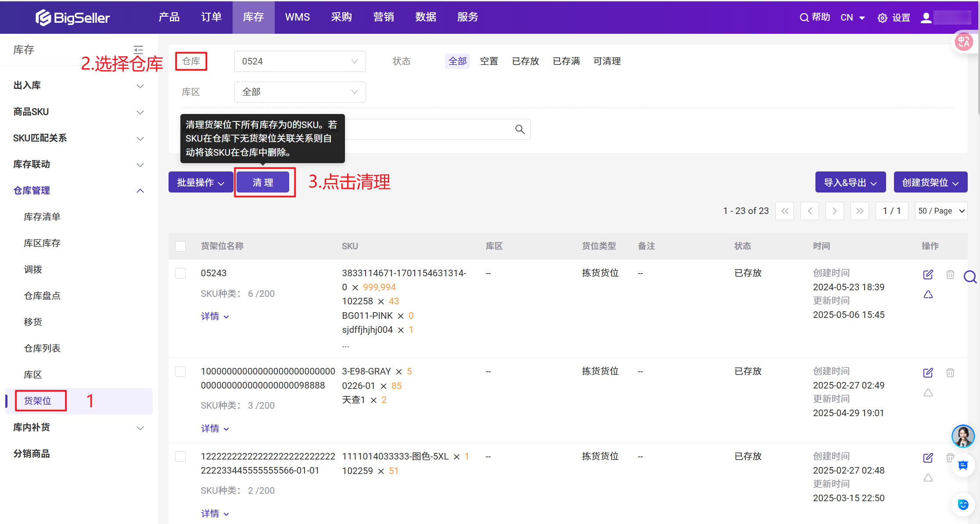980x524 pixels.
Task: Check the row for shelf 05243
Action: (180, 273)
